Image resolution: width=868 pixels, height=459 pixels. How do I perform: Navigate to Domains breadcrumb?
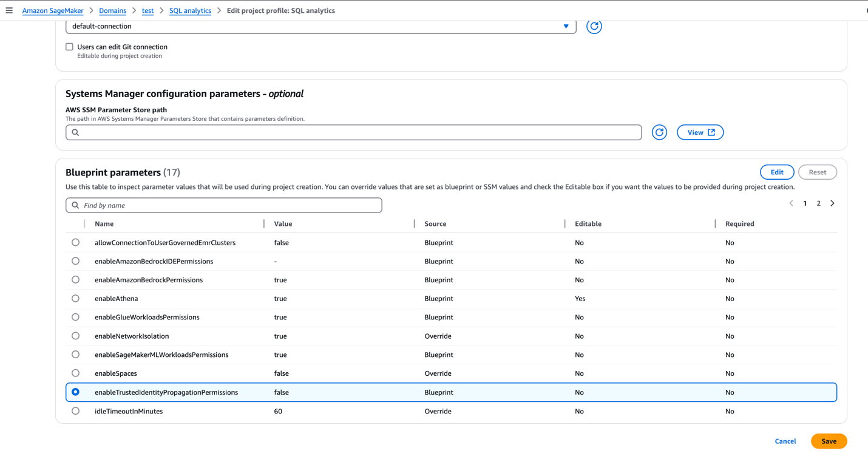click(112, 10)
